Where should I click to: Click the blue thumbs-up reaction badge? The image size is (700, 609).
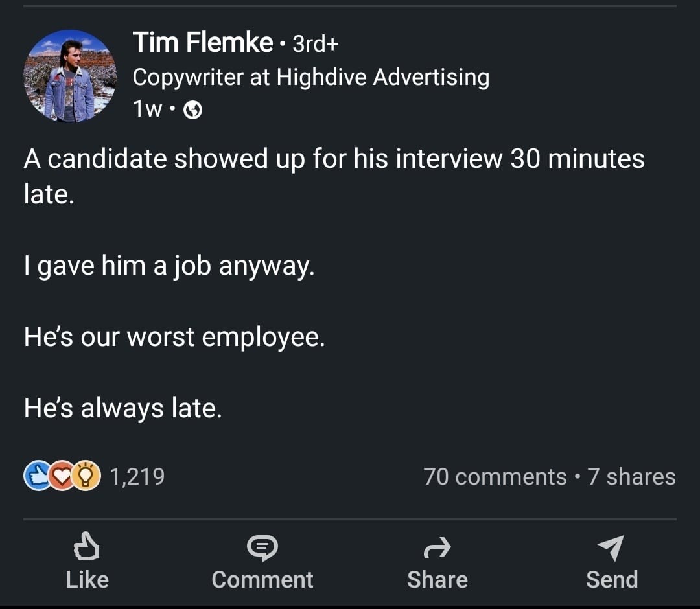pos(36,476)
